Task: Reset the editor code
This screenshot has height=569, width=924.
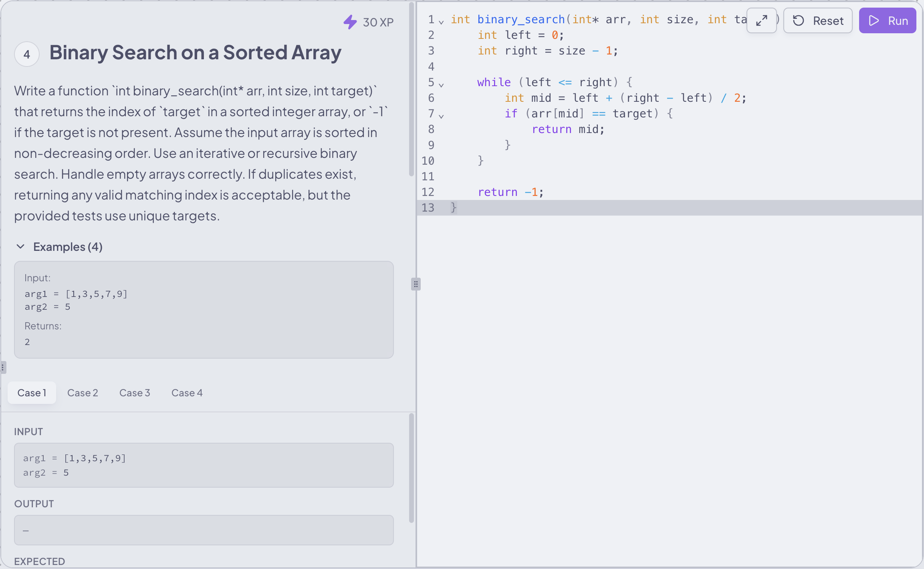Action: [818, 20]
